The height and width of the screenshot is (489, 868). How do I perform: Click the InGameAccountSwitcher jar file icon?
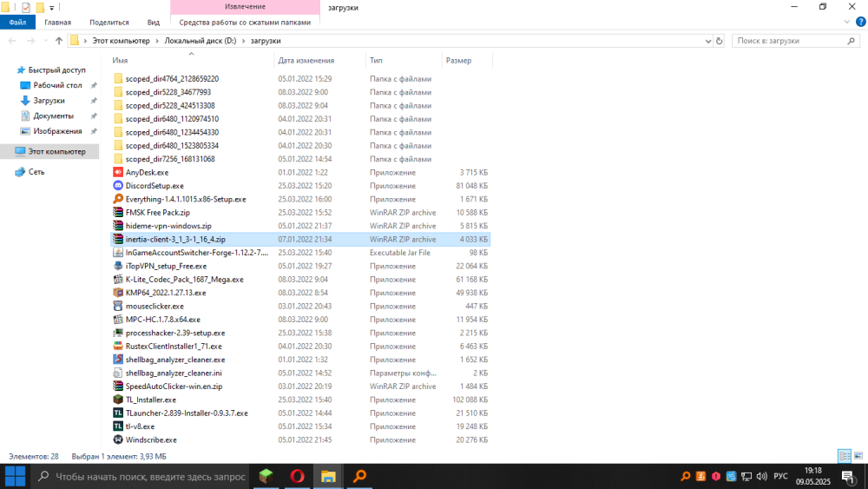pos(118,253)
